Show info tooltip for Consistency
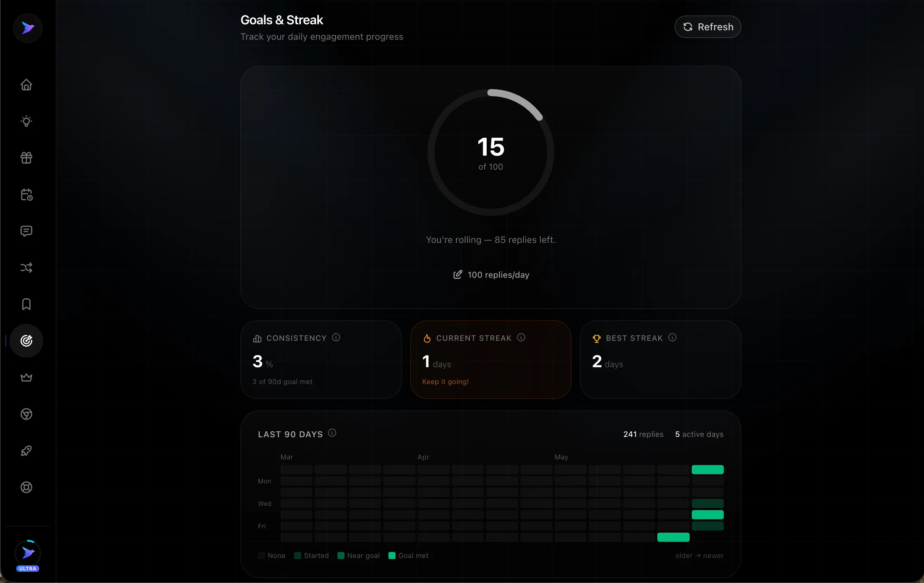The width and height of the screenshot is (924, 583). tap(336, 337)
